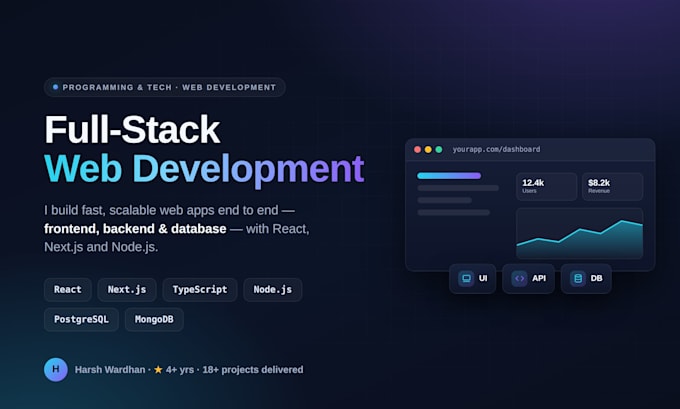Image resolution: width=680 pixels, height=409 pixels.
Task: Click the red window dot in mockup
Action: click(x=417, y=149)
